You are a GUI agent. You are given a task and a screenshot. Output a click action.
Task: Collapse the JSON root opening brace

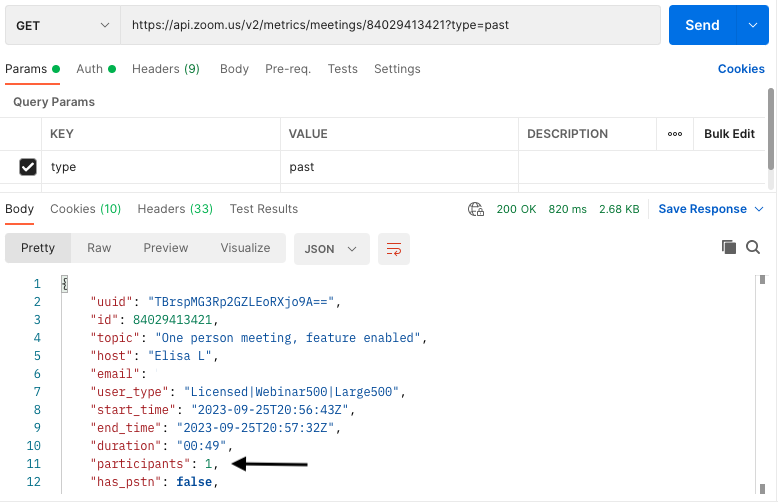(x=65, y=284)
